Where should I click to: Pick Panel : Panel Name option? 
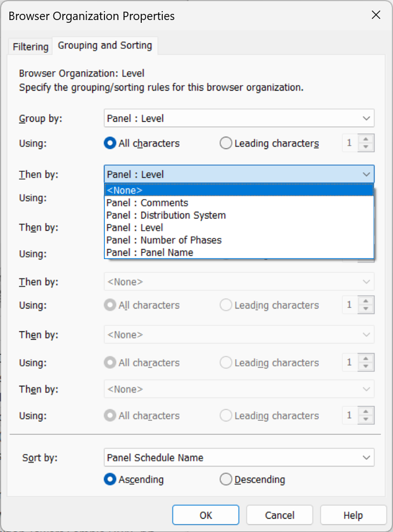pyautogui.click(x=150, y=252)
